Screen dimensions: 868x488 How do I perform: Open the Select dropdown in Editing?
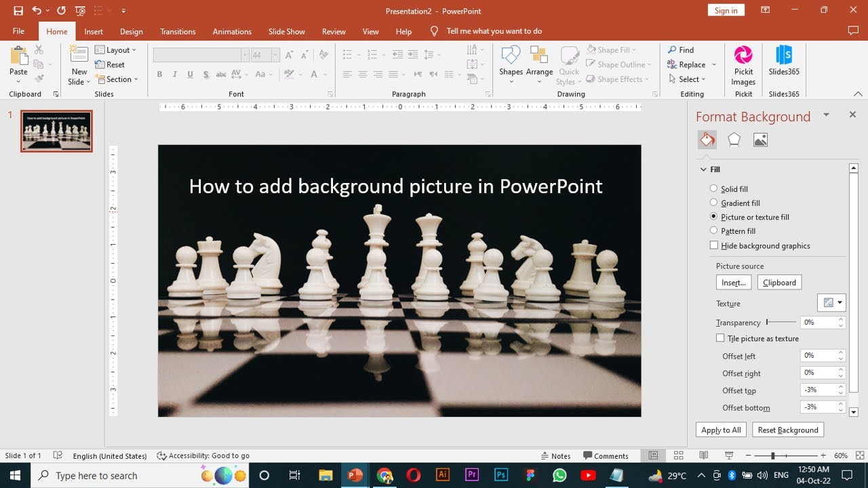688,79
